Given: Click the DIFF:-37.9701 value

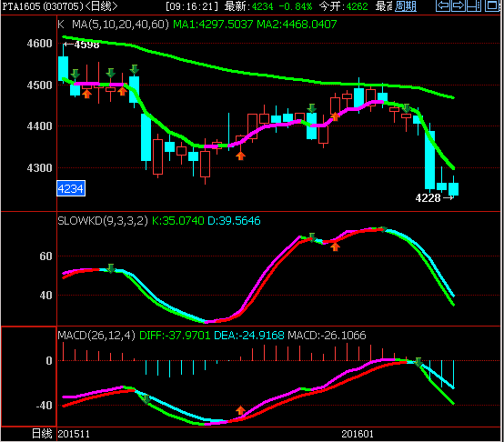Looking at the screenshot, I should (x=175, y=336).
